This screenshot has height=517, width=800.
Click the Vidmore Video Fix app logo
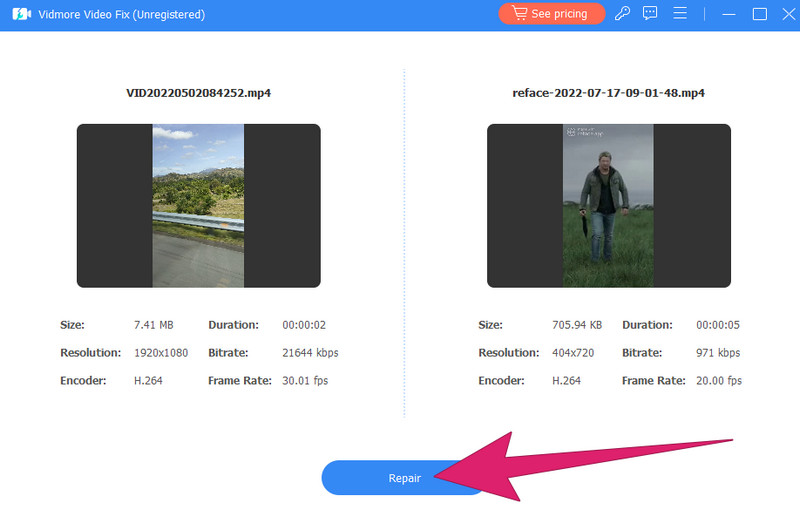[x=18, y=14]
